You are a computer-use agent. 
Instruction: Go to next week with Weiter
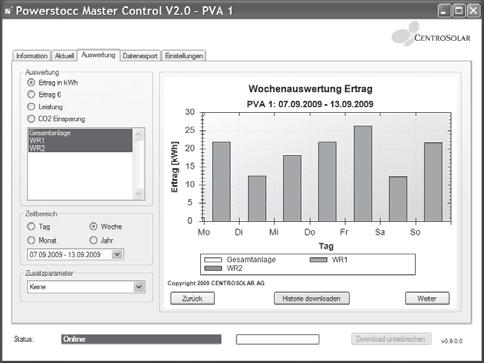pyautogui.click(x=427, y=298)
